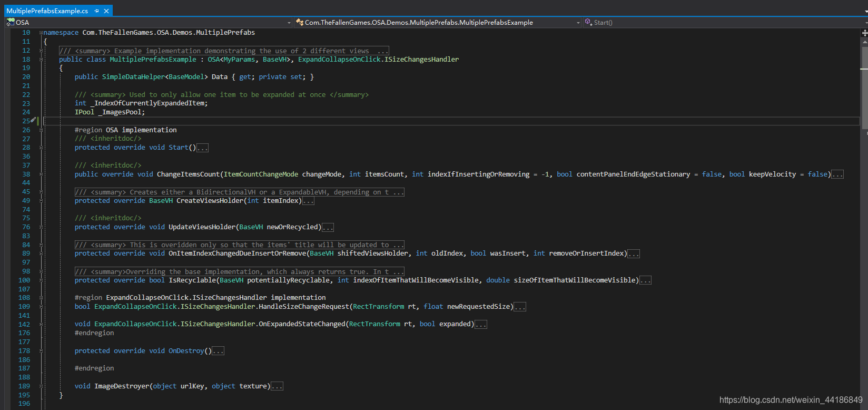This screenshot has height=410, width=868.
Task: Click the namespace name Com.TheFallenGames.OSA.Demos.MultiplePrefabs on line 10
Action: [169, 33]
